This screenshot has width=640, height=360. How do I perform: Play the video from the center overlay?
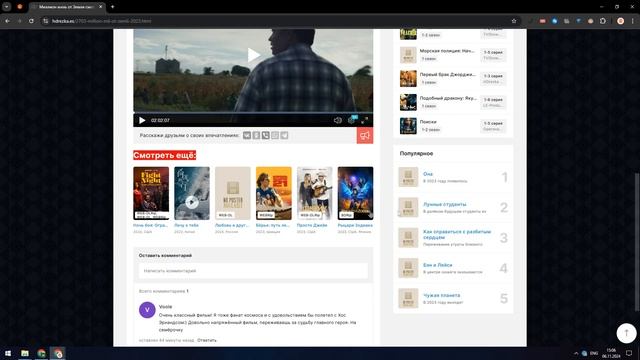253,55
